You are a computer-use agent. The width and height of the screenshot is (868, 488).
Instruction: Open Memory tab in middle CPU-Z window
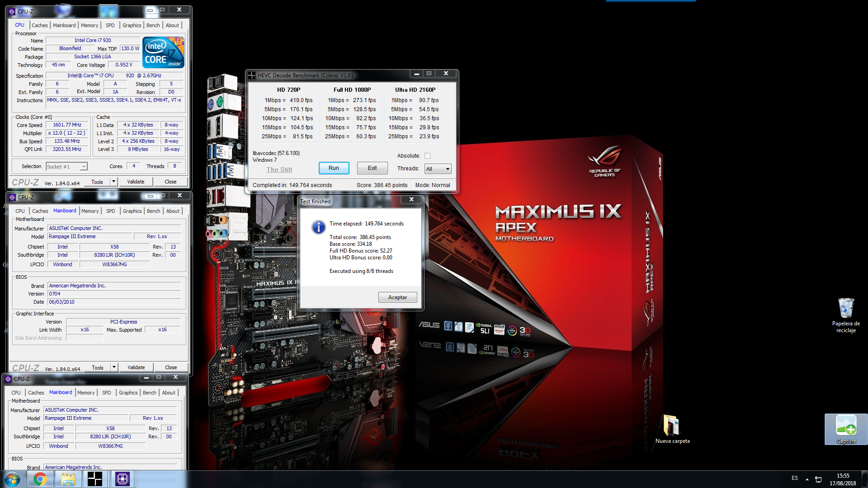click(x=90, y=211)
